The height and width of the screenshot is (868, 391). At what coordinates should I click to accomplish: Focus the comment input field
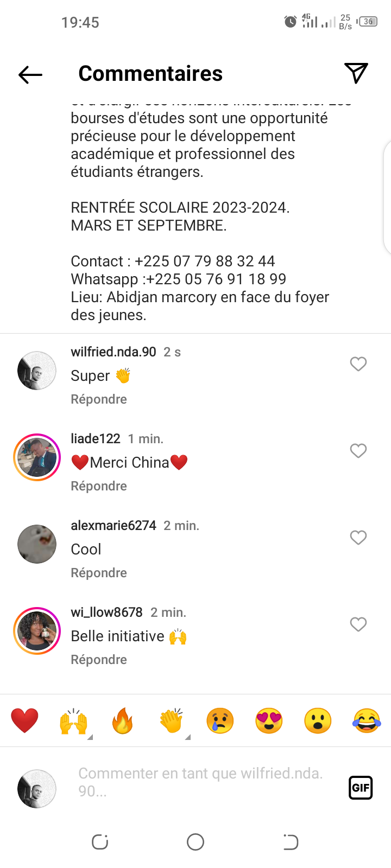[206, 782]
